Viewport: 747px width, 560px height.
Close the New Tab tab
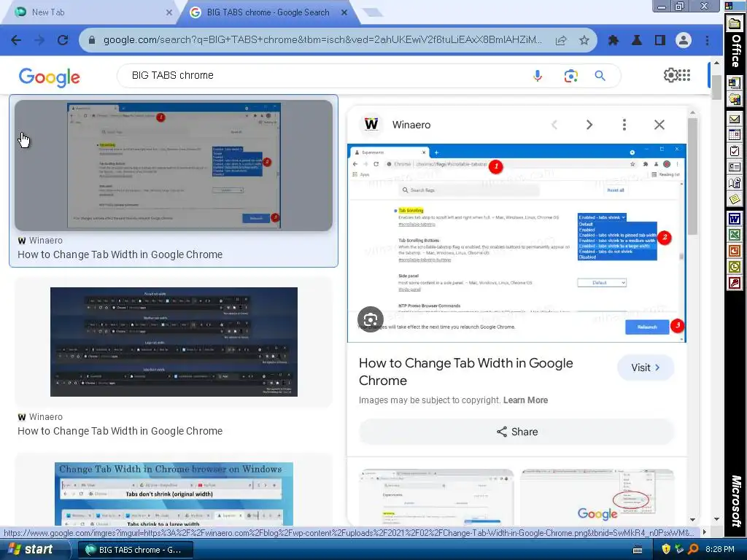pos(169,12)
